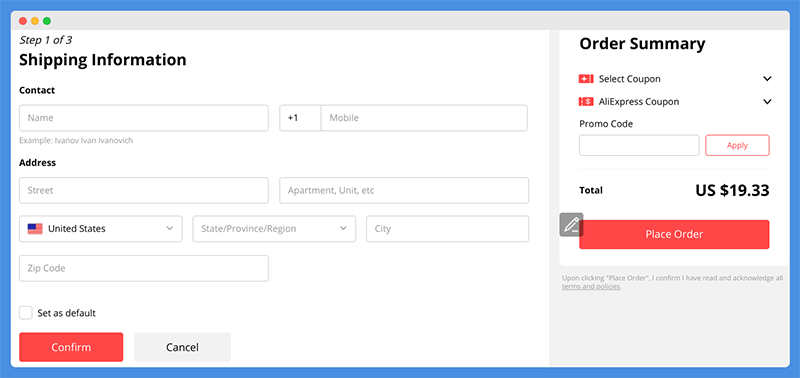
Task: Click the pencil edit icon
Action: coord(571,224)
